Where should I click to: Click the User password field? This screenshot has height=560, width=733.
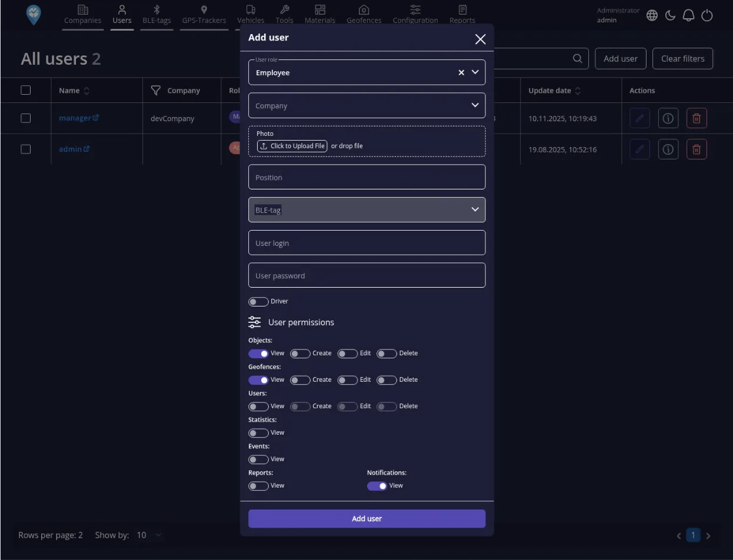tap(367, 275)
